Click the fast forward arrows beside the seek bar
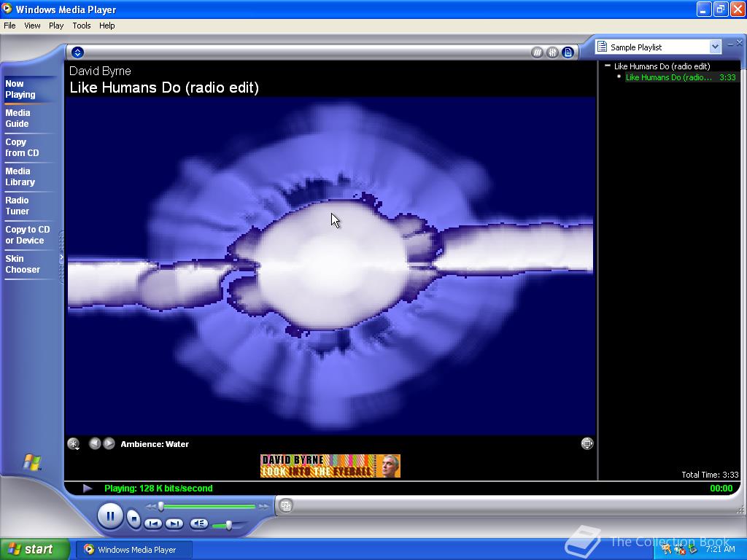This screenshot has width=747, height=560. pos(263,507)
